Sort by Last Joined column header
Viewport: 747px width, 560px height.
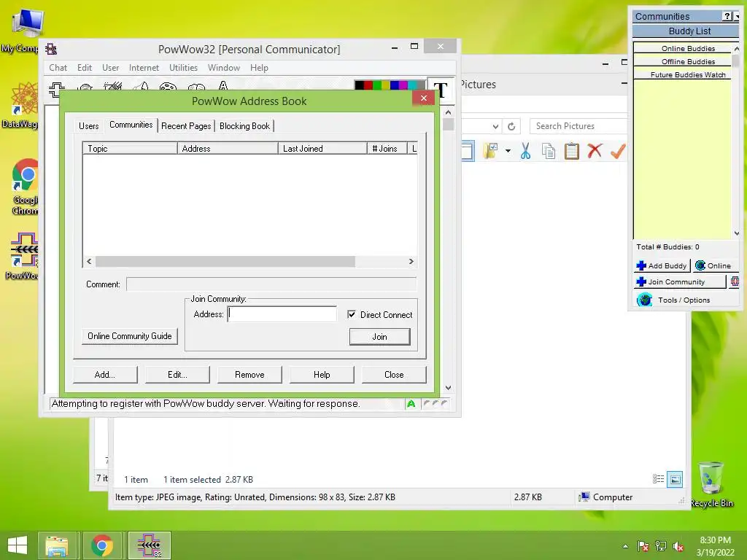click(322, 149)
